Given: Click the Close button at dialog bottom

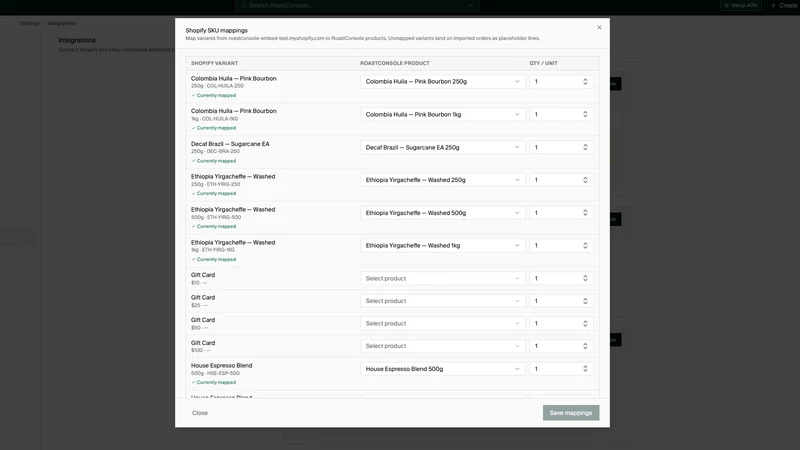Looking at the screenshot, I should (x=200, y=413).
